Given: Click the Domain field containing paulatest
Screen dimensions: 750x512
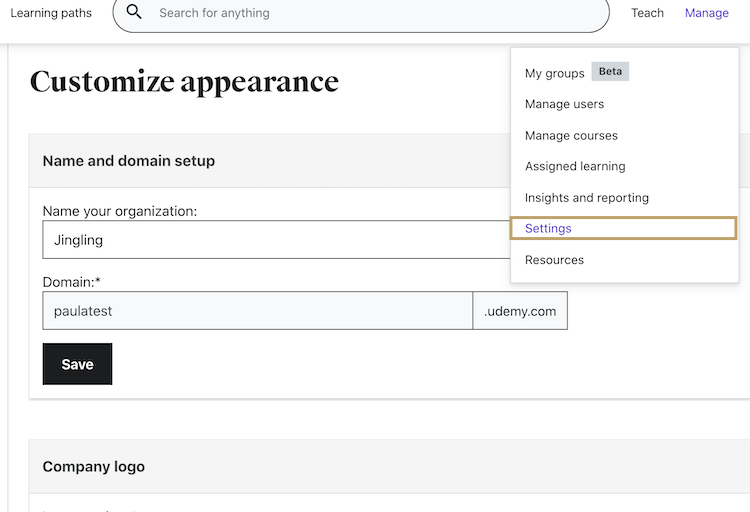Looking at the screenshot, I should coord(257,311).
